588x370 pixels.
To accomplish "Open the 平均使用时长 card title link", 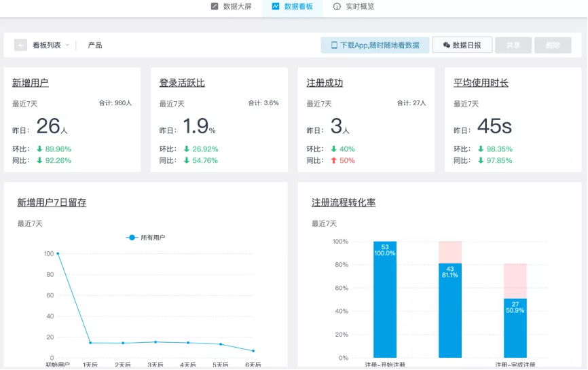I will point(481,83).
